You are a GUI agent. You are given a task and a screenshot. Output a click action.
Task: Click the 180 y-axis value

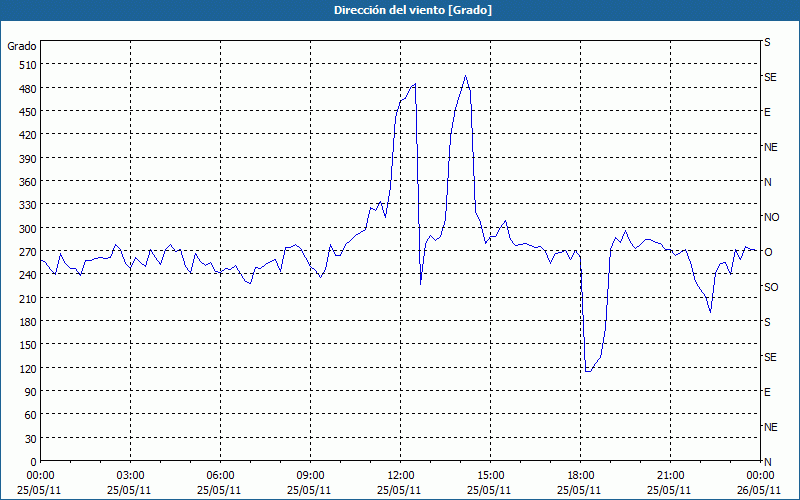click(x=28, y=322)
